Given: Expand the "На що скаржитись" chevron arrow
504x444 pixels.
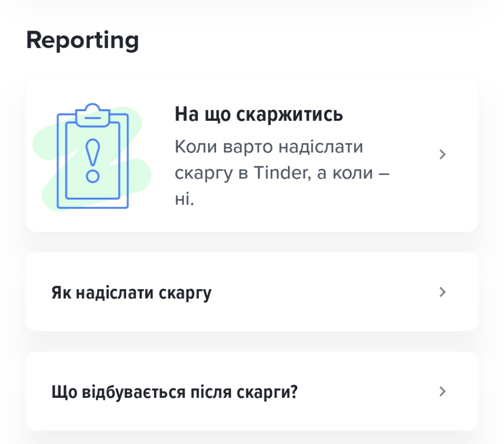Looking at the screenshot, I should [442, 154].
